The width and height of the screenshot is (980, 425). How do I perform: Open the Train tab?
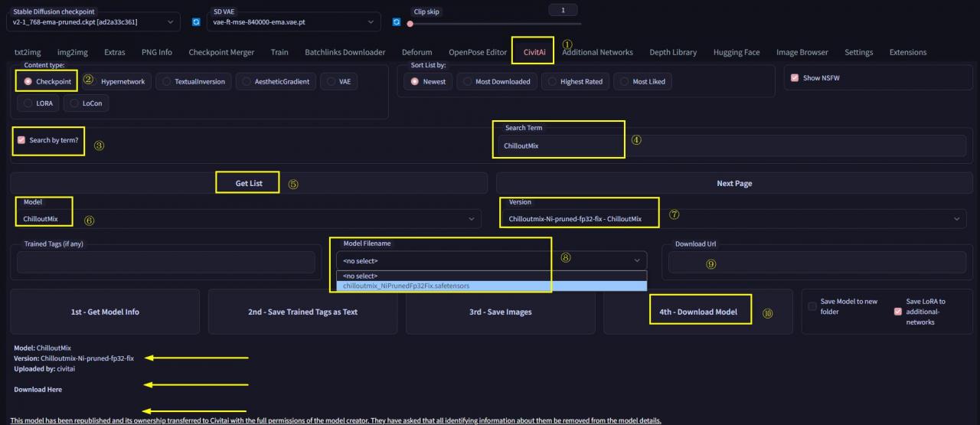(279, 52)
